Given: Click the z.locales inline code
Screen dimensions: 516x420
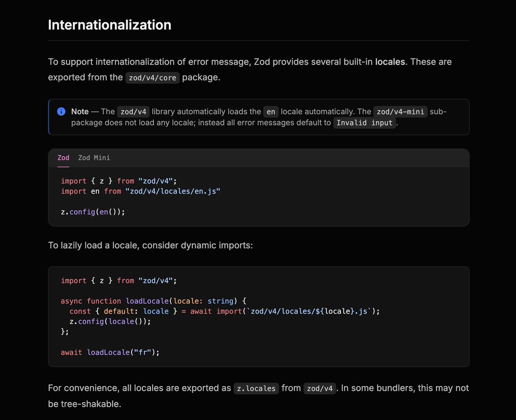Looking at the screenshot, I should [256, 389].
